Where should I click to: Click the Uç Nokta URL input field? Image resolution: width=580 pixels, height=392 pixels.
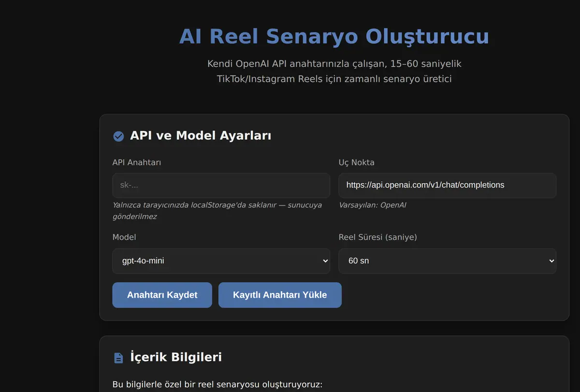[447, 186]
